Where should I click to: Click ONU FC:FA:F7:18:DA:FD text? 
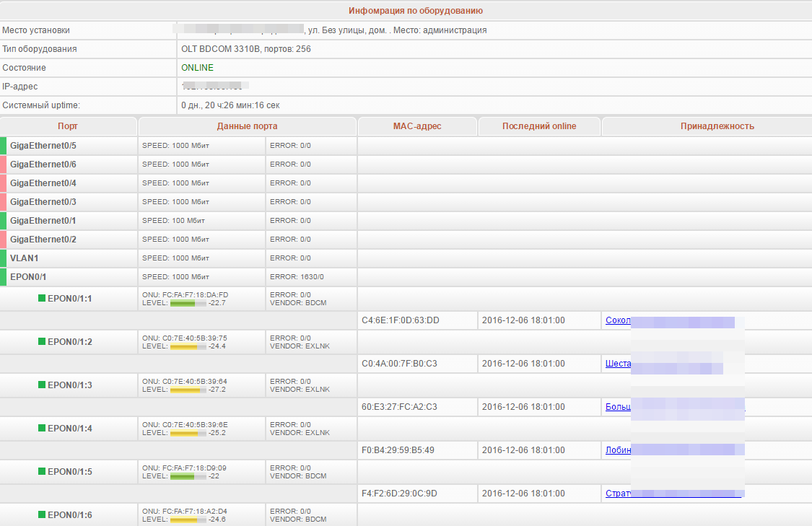point(185,294)
